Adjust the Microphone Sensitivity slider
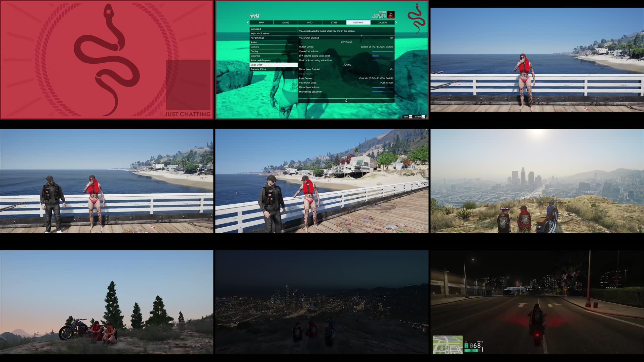Image resolution: width=644 pixels, height=362 pixels. (383, 92)
